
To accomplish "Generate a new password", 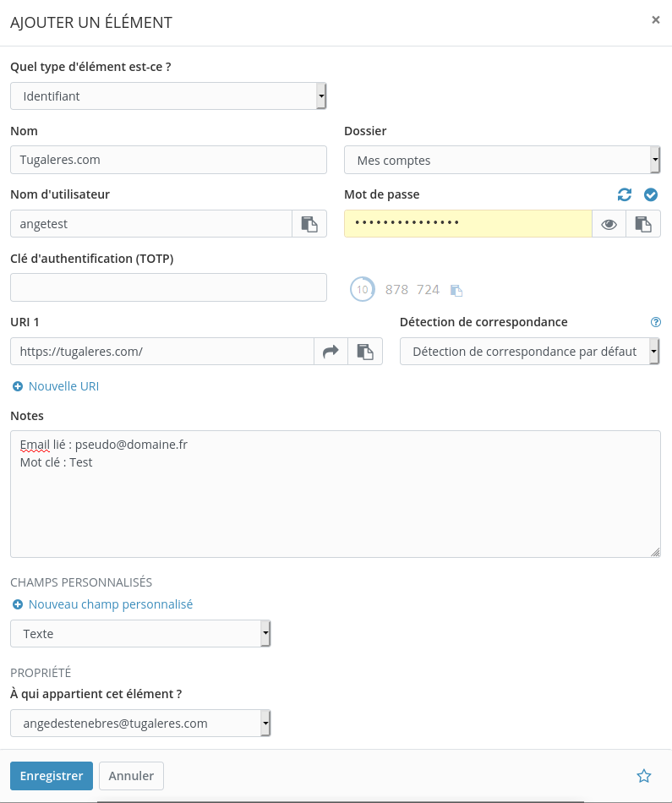I will click(625, 195).
